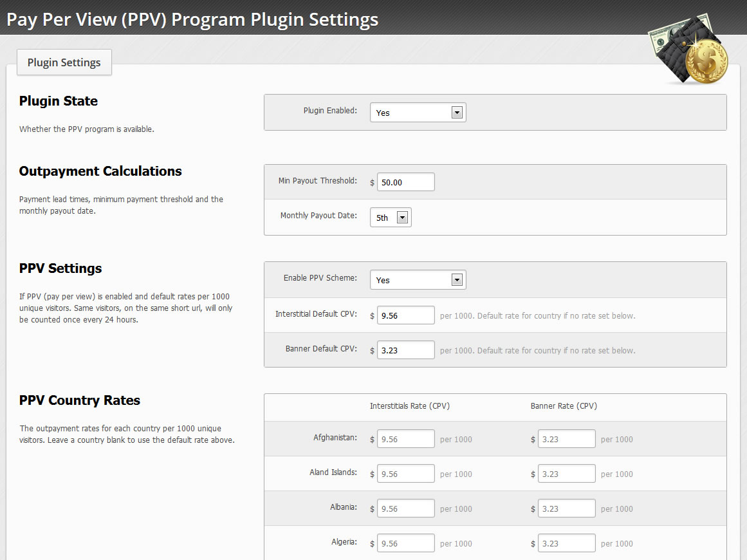The image size is (747, 560).
Task: Click the Min Payout Threshold input field
Action: (x=405, y=182)
